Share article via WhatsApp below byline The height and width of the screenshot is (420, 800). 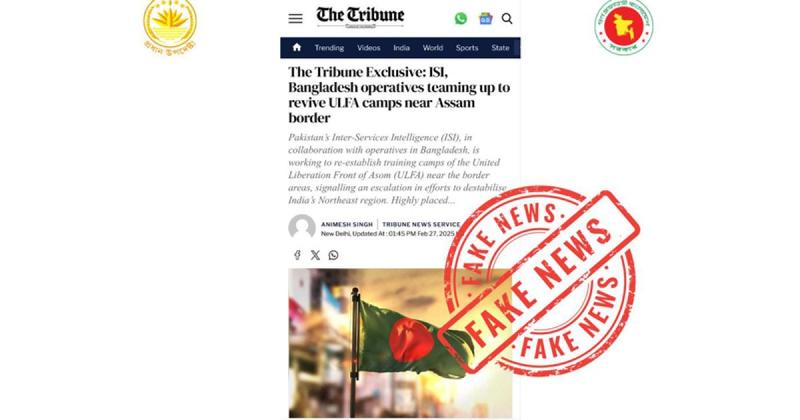(x=333, y=255)
